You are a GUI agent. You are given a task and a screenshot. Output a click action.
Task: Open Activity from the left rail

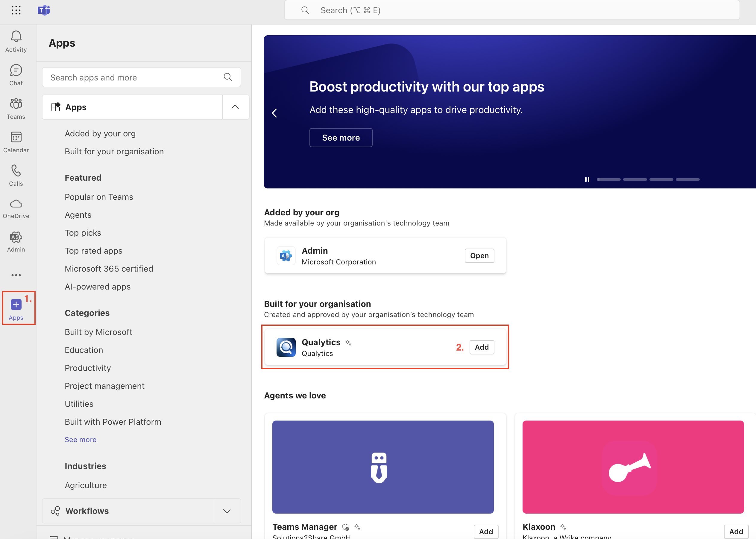pos(16,42)
